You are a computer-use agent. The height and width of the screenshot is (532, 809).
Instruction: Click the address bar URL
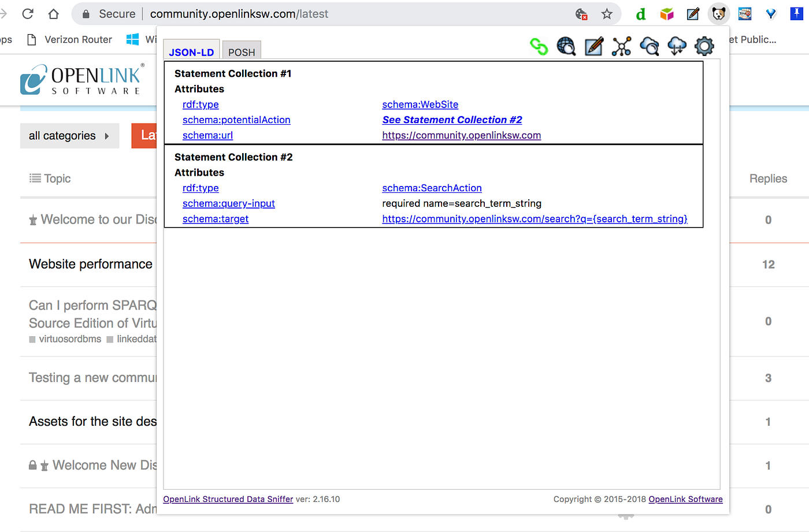pos(239,14)
